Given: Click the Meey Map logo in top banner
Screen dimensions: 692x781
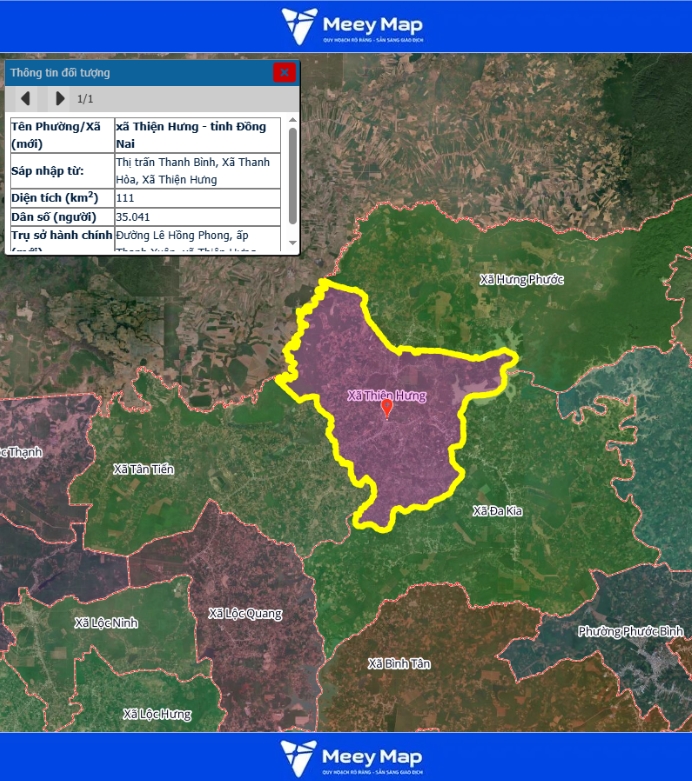Looking at the screenshot, I should tap(351, 26).
